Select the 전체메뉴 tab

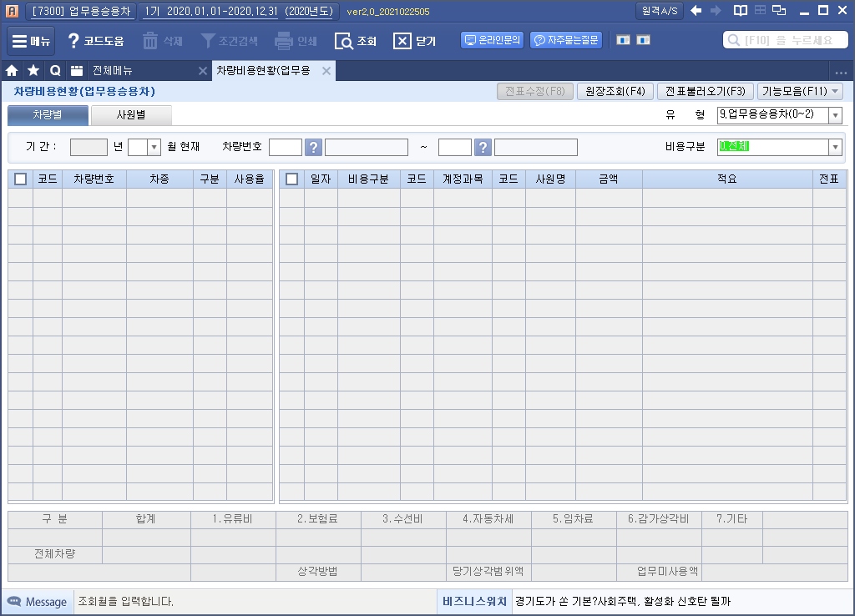(x=113, y=71)
